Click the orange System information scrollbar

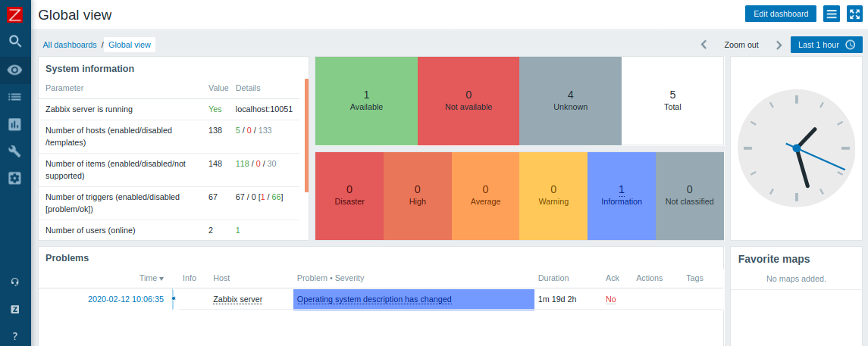pyautogui.click(x=307, y=136)
